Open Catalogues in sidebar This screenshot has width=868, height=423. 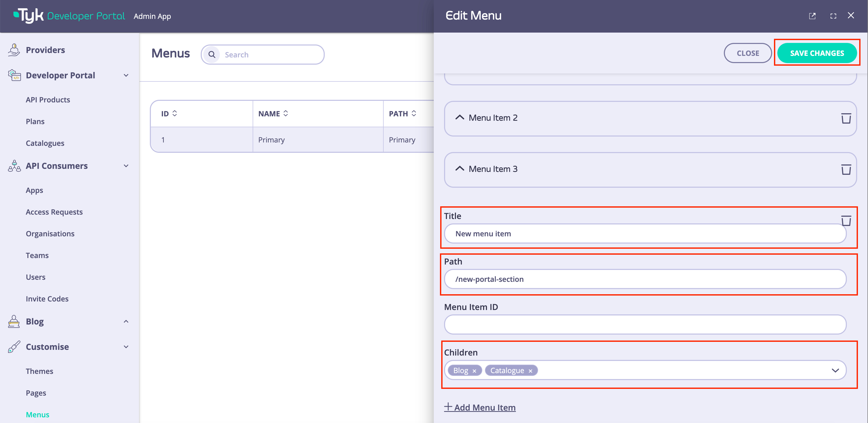[45, 143]
